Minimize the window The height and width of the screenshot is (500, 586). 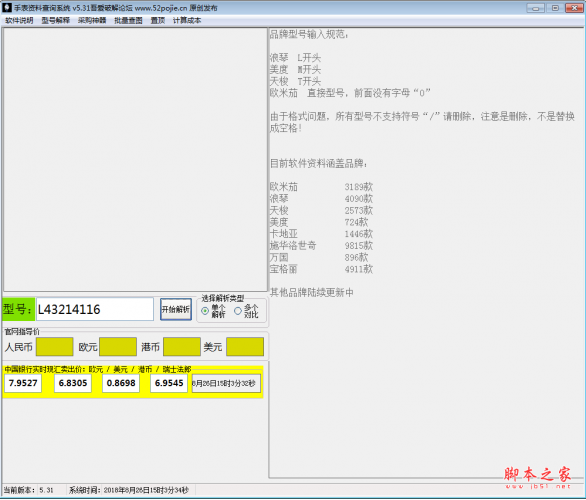535,8
